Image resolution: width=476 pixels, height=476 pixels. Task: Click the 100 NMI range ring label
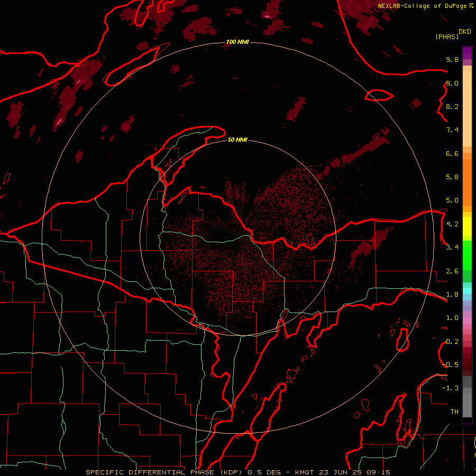click(237, 42)
